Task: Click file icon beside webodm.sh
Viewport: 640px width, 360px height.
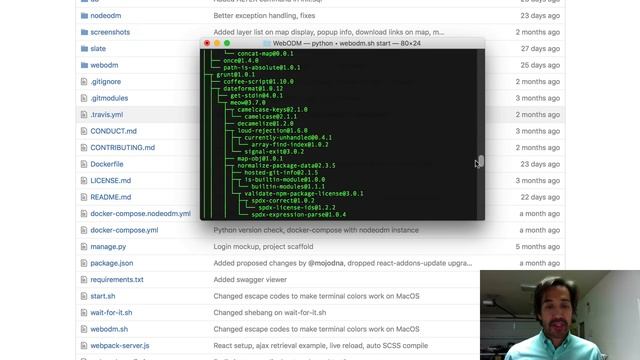Action: (x=84, y=329)
